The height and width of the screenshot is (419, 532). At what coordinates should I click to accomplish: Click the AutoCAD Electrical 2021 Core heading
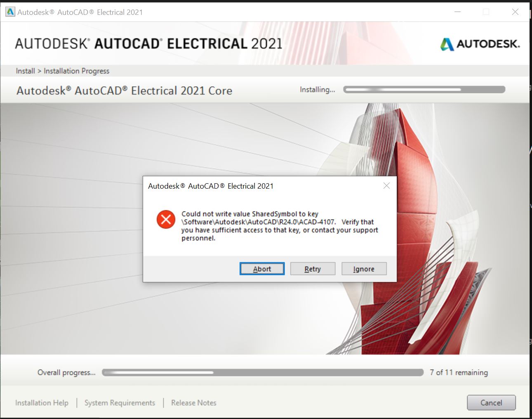pos(124,90)
